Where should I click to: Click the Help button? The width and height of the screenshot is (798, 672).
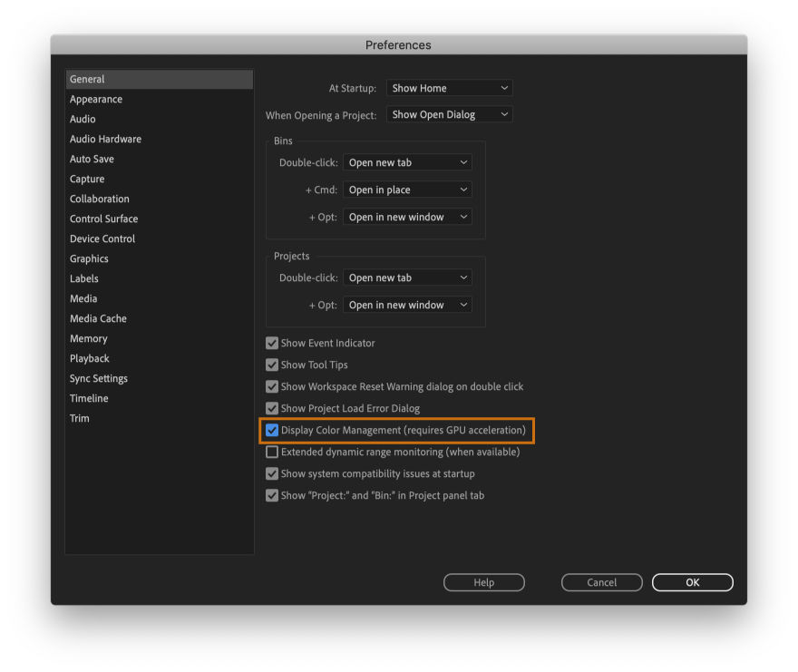tap(483, 582)
